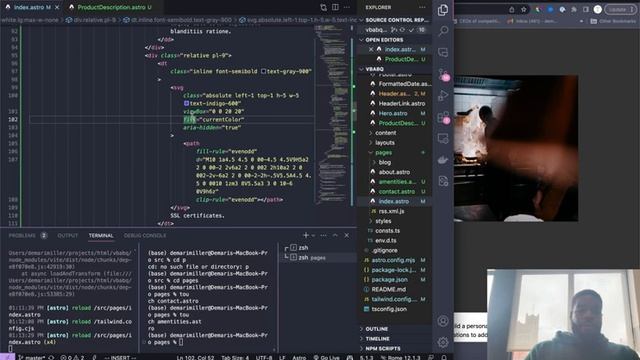Open the Accounts icon in the activity bar
The width and height of the screenshot is (640, 360).
443,321
